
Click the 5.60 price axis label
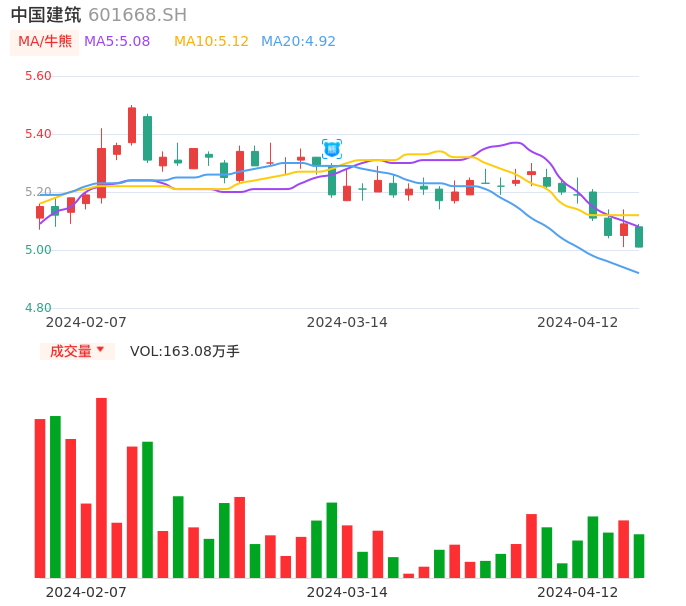[x=38, y=76]
